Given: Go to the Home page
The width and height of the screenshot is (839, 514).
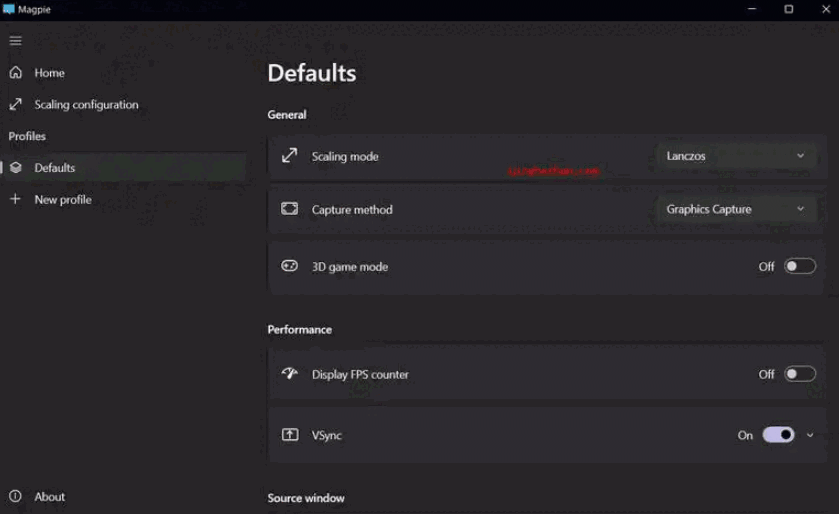Looking at the screenshot, I should 49,73.
